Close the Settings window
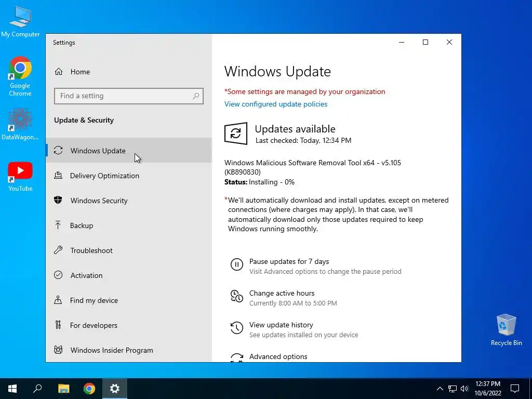Viewport: 532px width, 399px height. click(x=449, y=42)
